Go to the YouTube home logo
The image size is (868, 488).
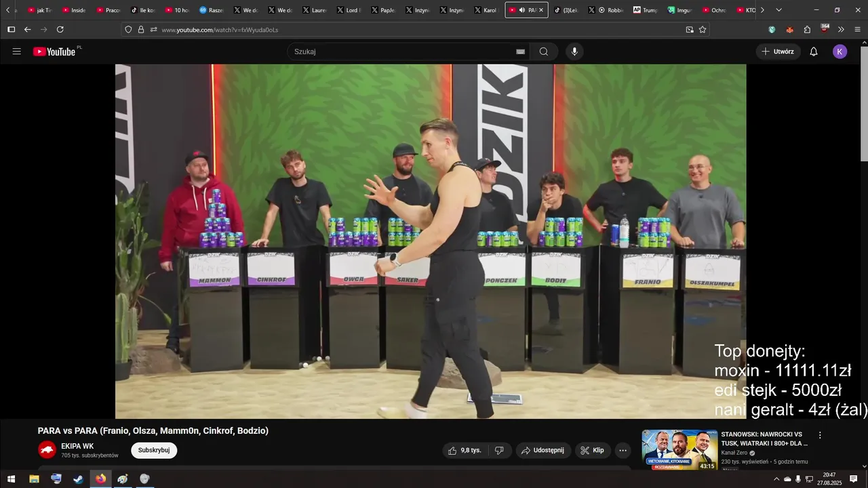pyautogui.click(x=54, y=52)
